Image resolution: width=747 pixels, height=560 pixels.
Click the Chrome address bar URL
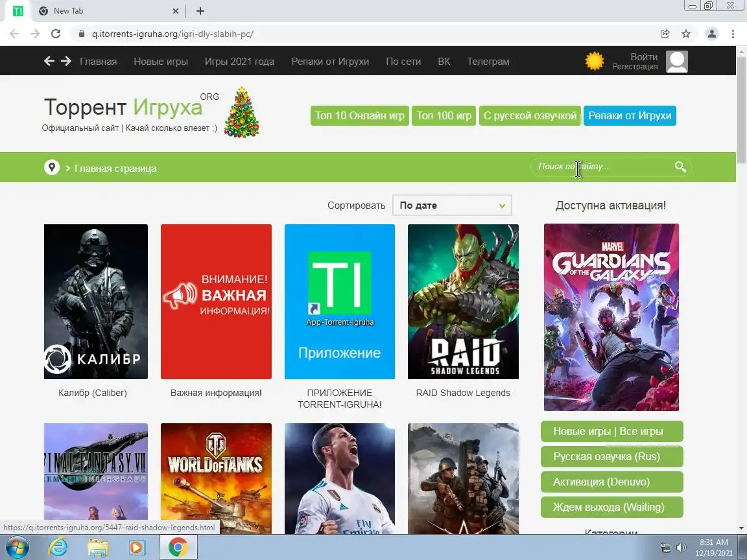(x=172, y=34)
